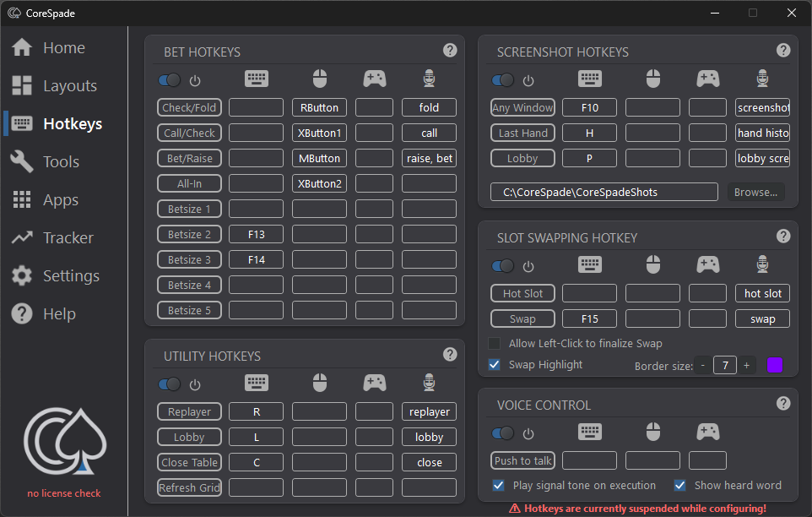Decrease border size with minus button
Screen dimensions: 812x517
(703, 365)
